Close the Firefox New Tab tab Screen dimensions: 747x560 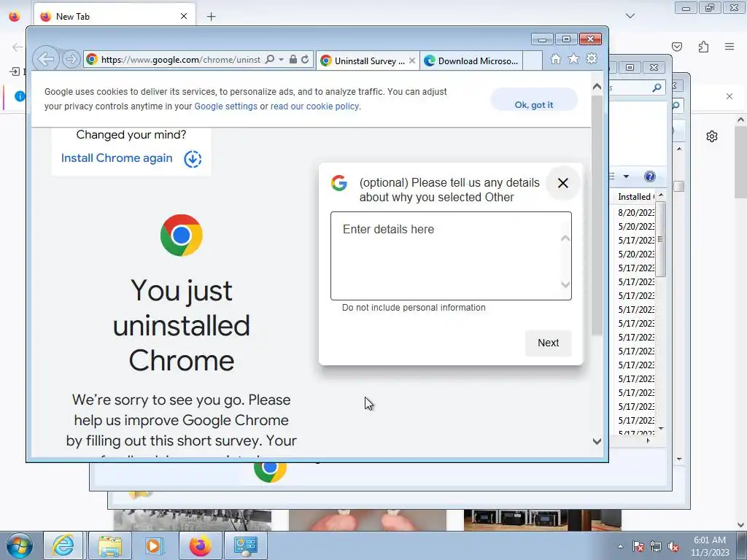[x=184, y=16]
